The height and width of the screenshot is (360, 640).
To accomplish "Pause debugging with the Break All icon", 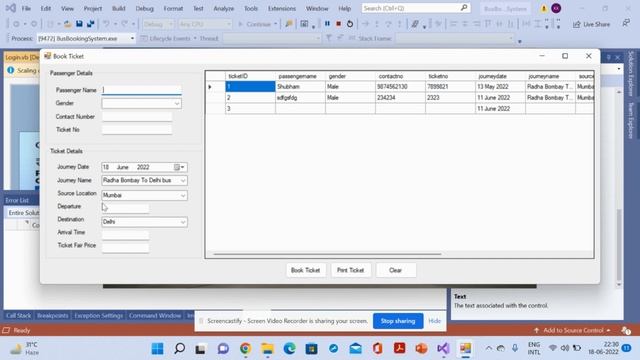I will (327, 24).
